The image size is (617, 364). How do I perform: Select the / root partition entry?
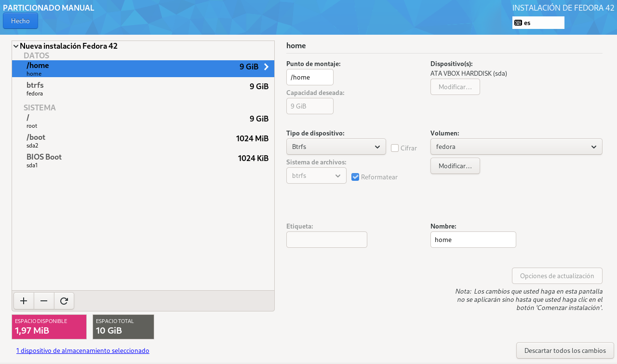(143, 121)
